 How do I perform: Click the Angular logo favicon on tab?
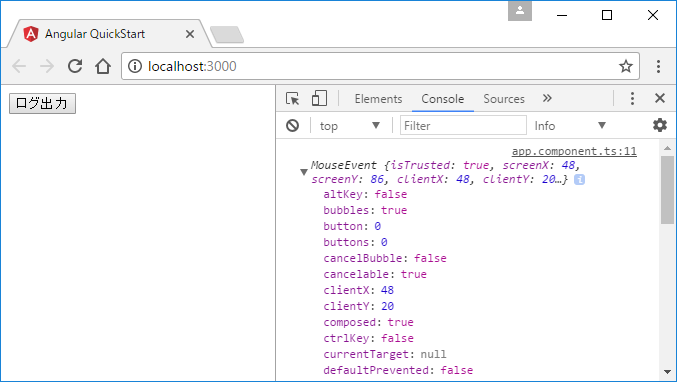coord(31,34)
